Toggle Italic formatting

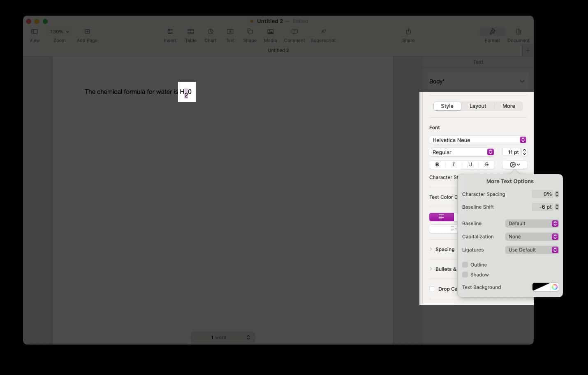(454, 164)
